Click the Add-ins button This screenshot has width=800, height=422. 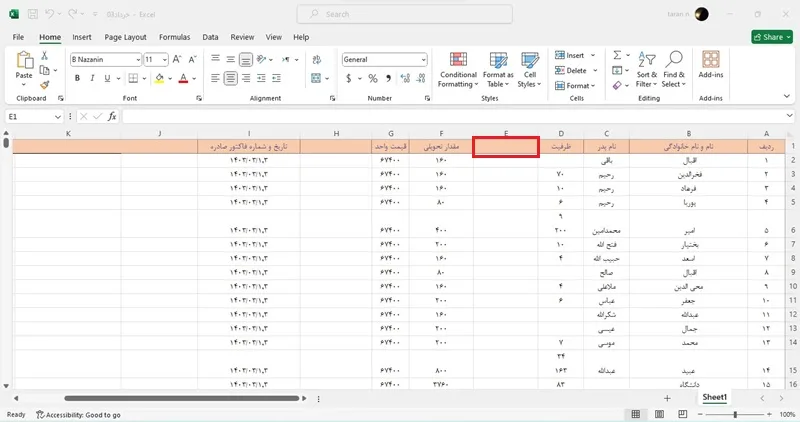click(x=711, y=64)
